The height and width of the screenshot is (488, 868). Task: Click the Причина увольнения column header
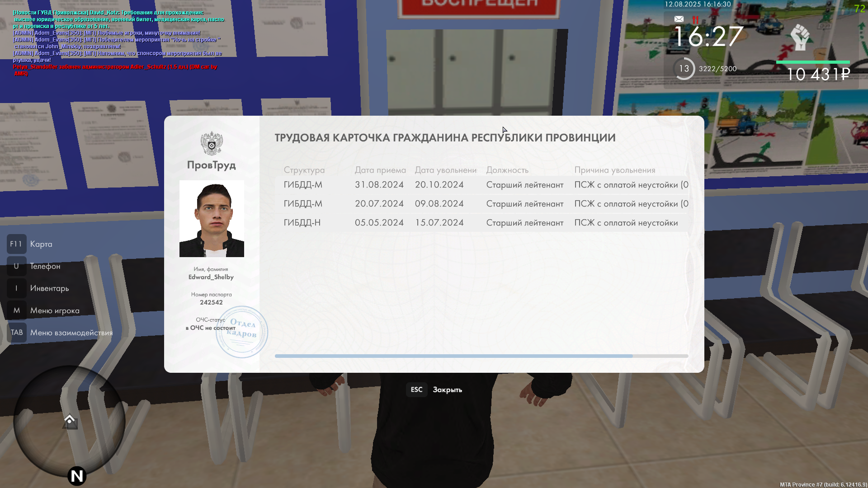pyautogui.click(x=615, y=170)
